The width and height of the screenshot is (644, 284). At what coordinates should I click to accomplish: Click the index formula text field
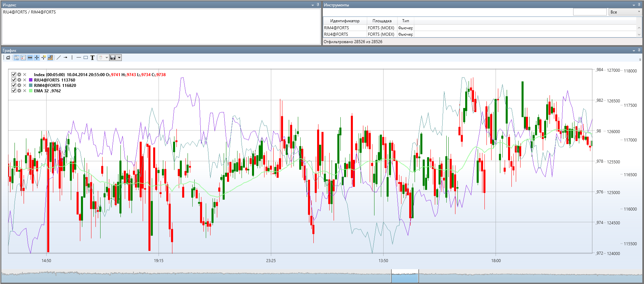click(161, 26)
